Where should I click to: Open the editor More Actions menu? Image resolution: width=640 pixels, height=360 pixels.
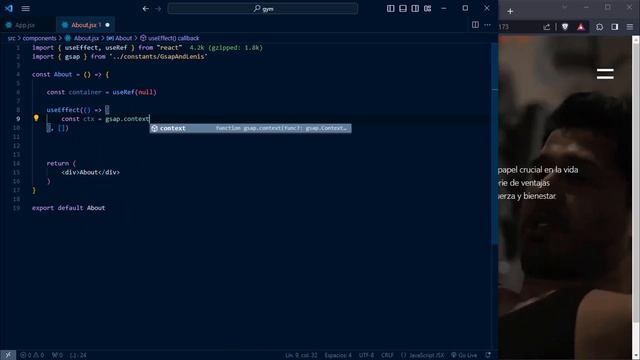(487, 25)
